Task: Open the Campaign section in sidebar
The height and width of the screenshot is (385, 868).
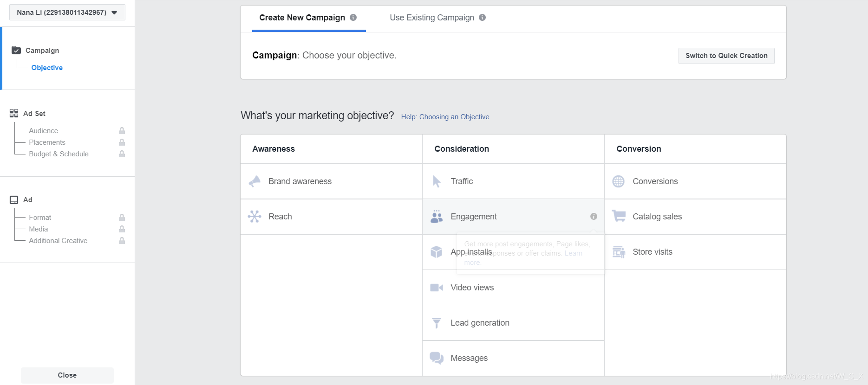Action: point(42,51)
